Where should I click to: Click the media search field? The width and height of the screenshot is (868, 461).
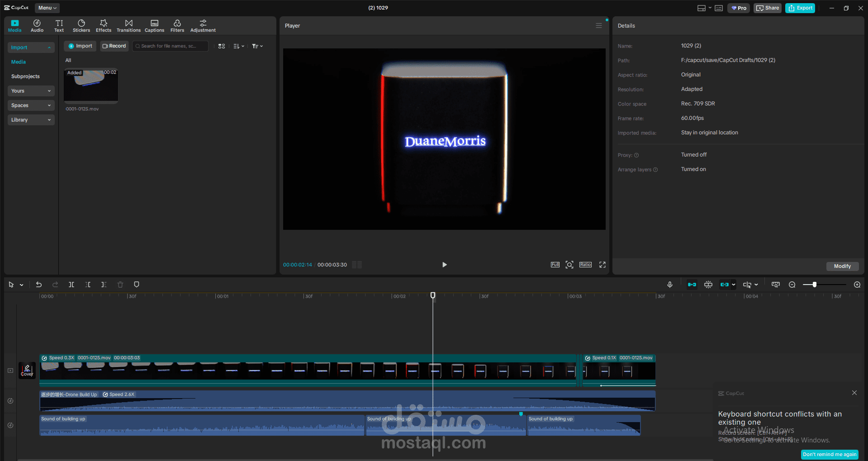(x=170, y=46)
